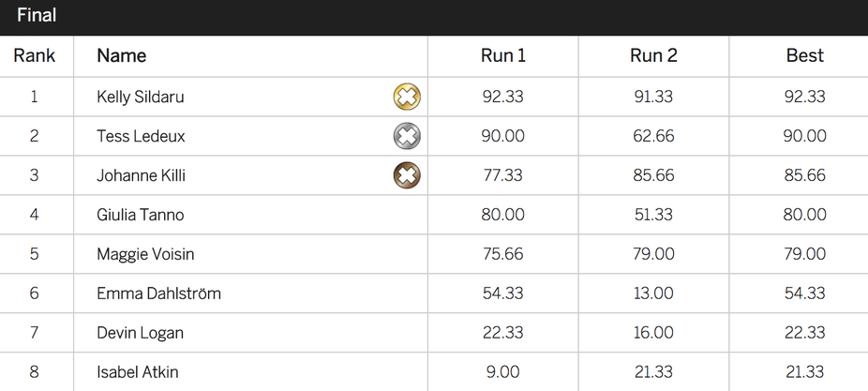Viewport: 868px width, 391px height.
Task: Click the Name column header
Action: [x=121, y=55]
